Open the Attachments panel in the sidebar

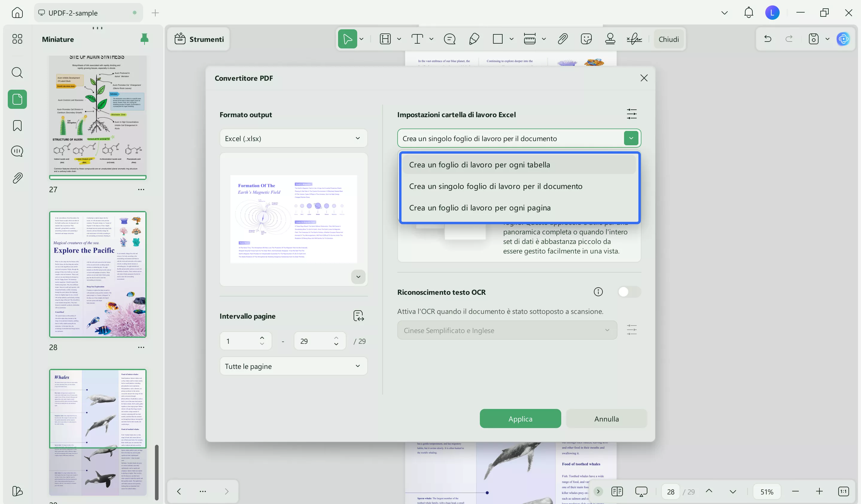coord(17,177)
